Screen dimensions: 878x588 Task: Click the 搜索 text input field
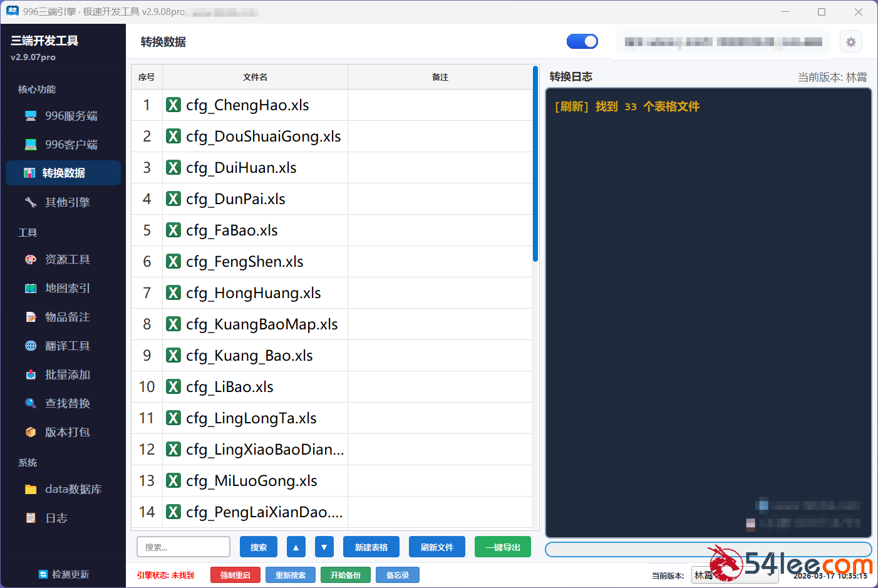pos(183,547)
